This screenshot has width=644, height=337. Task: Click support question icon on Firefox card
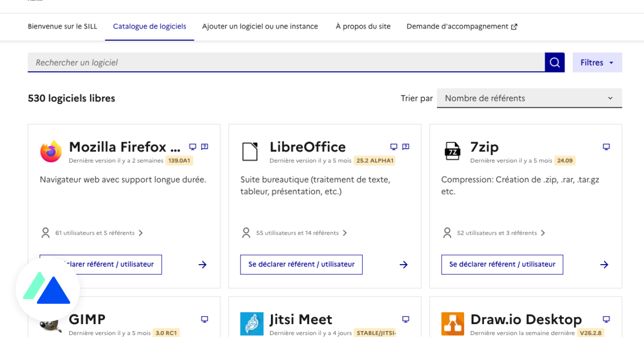coord(204,146)
